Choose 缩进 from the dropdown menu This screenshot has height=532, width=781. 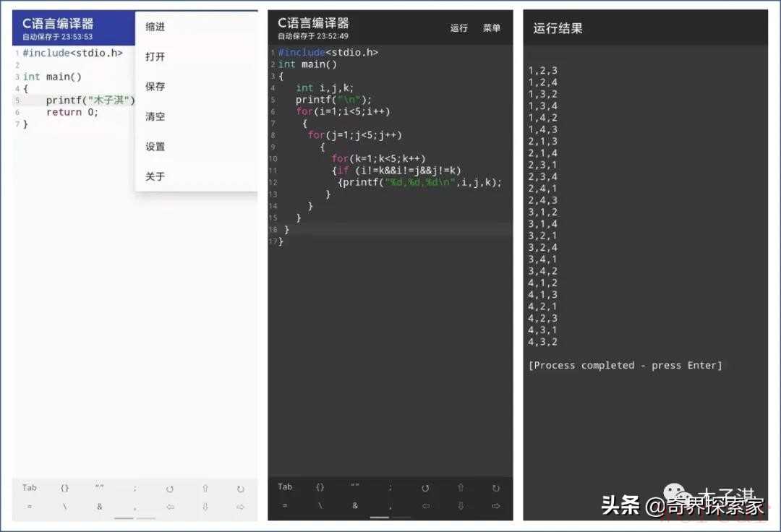click(x=155, y=27)
